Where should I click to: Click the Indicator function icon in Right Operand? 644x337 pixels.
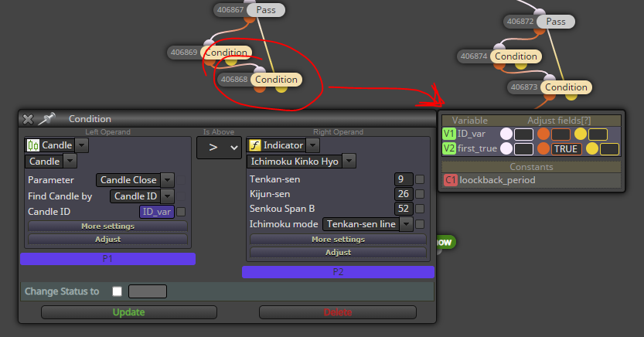[255, 145]
